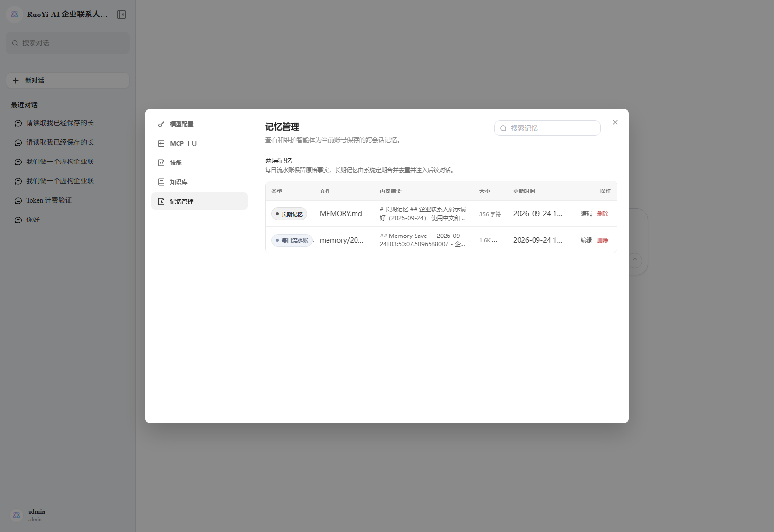The width and height of the screenshot is (774, 532).
Task: Select the 记忆管理 menu item
Action: [199, 201]
